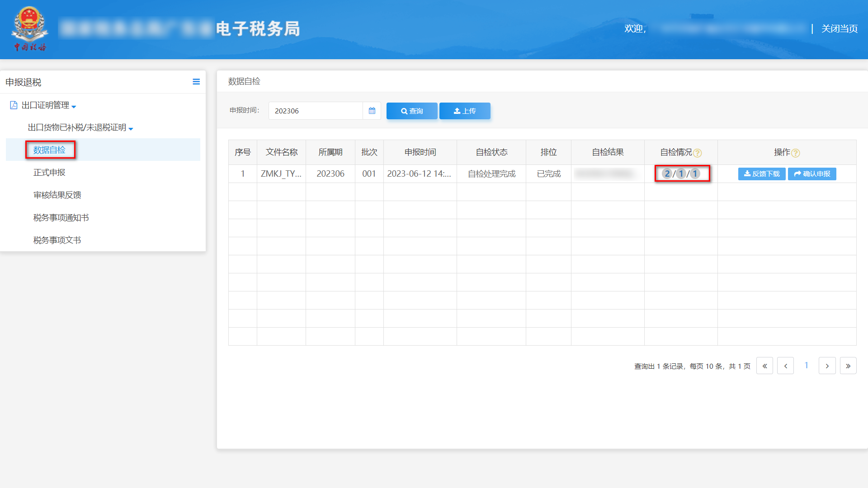
Task: Click the 申报时间 input field
Action: (x=316, y=111)
